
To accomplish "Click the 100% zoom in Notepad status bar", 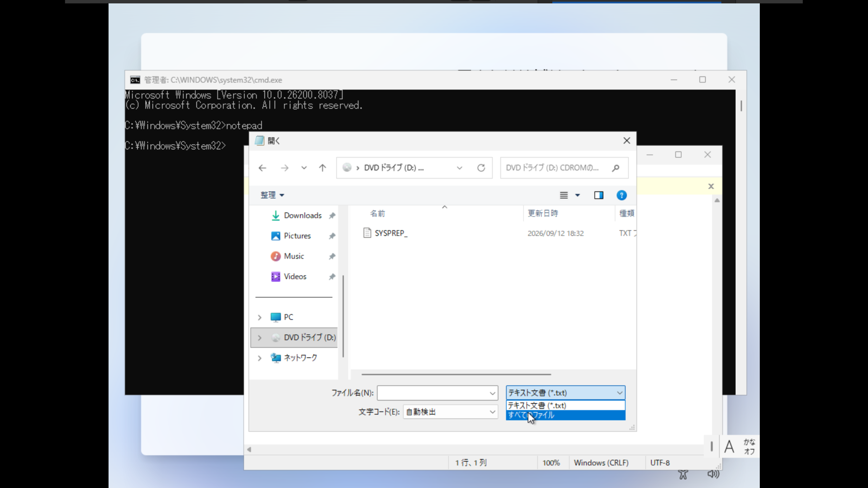I will coord(551,463).
